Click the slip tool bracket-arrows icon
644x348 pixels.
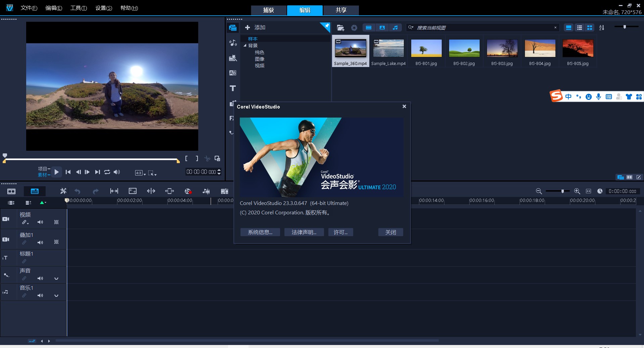[x=114, y=191]
